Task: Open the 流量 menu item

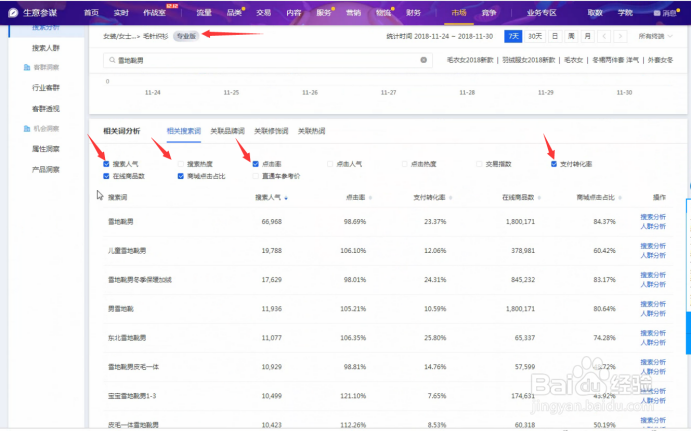Action: pos(204,13)
